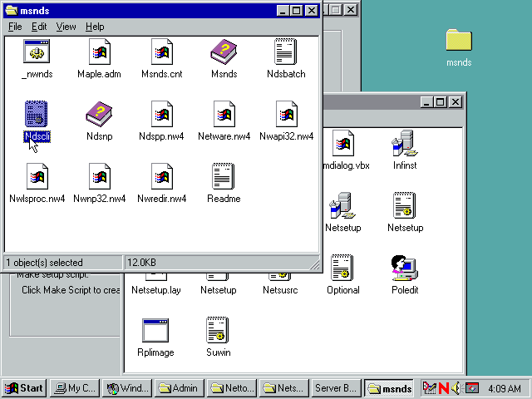Minimize the back folder window with Poledit
Image resolution: width=532 pixels, height=399 pixels.
tap(426, 101)
